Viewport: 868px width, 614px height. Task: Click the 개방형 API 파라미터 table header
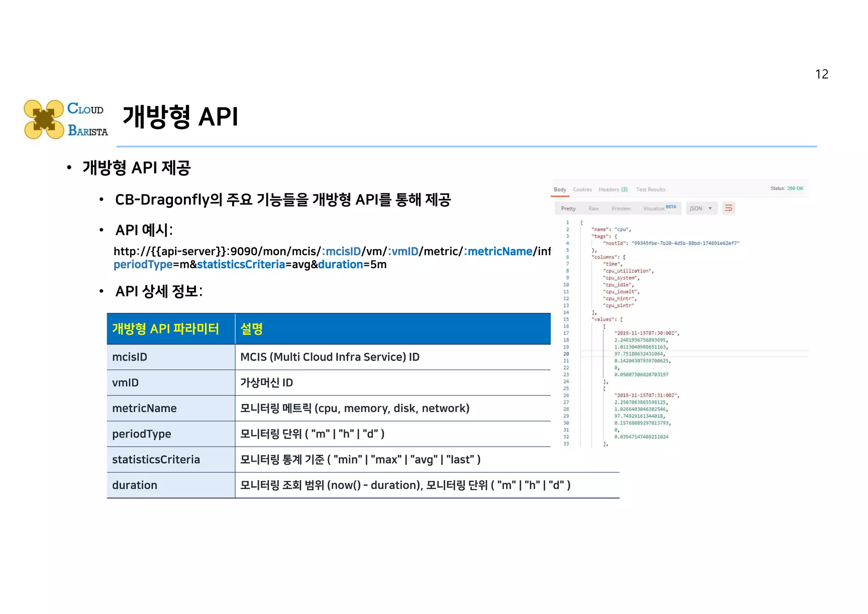coord(171,329)
